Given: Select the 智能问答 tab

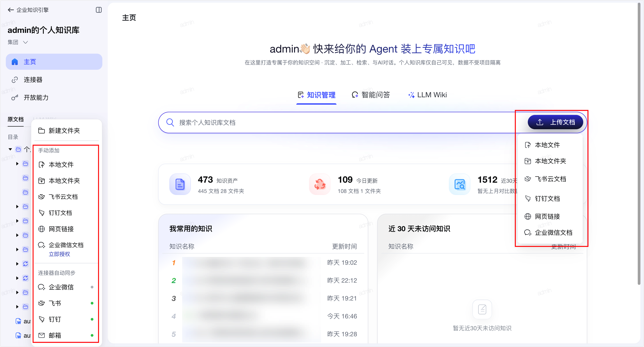Looking at the screenshot, I should point(371,95).
